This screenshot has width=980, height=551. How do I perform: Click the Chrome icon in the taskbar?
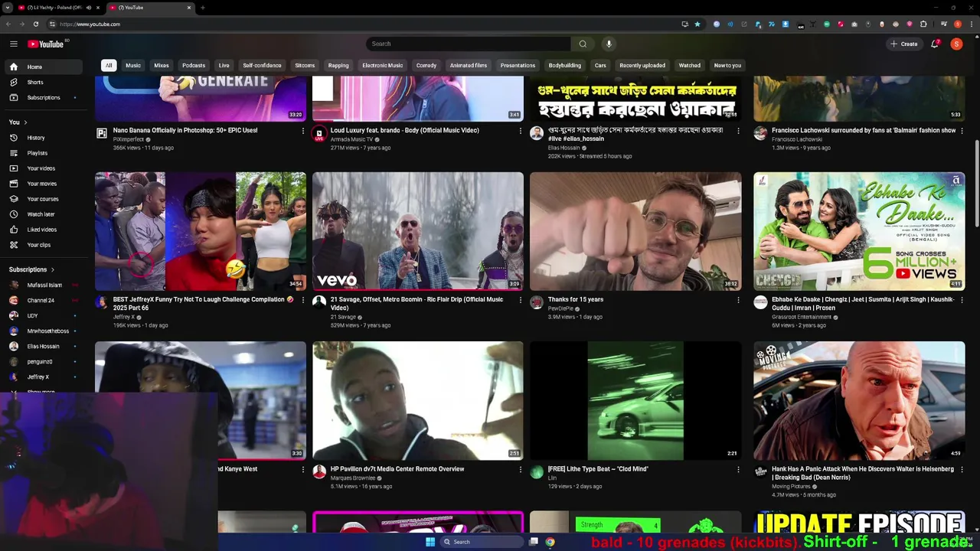tap(550, 542)
